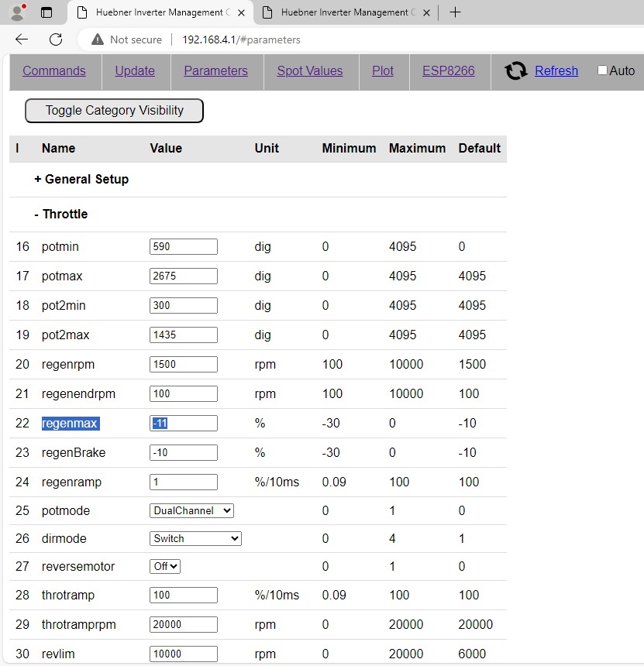Click the potmin value field
Image resolution: width=644 pixels, height=666 pixels.
[183, 247]
